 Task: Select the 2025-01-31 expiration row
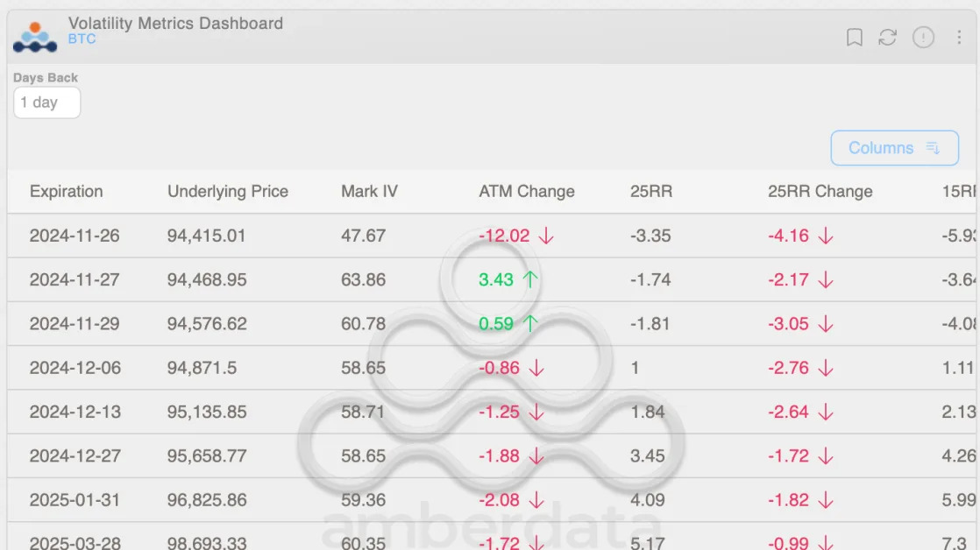[491, 500]
